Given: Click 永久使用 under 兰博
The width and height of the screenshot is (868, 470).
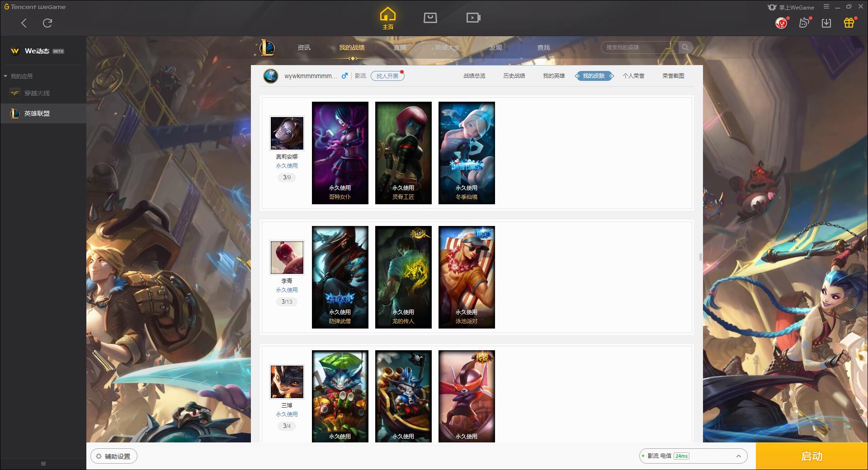Looking at the screenshot, I should click(x=287, y=414).
